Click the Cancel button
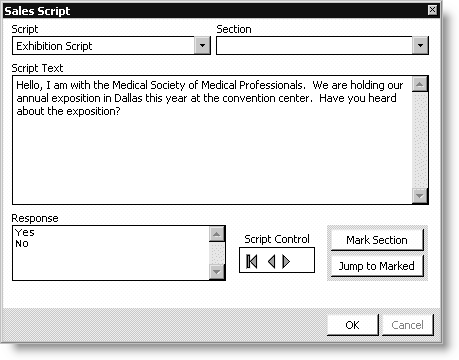Viewport: 459px width, 360px height. [x=407, y=325]
